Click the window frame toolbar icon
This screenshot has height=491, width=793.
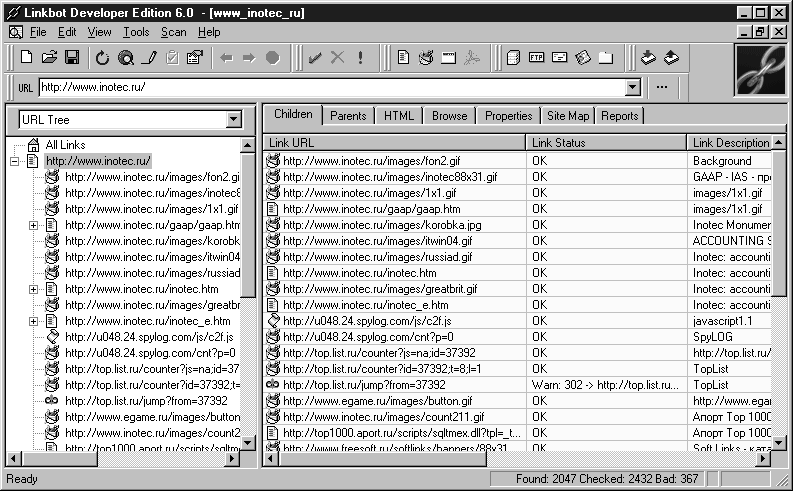pyautogui.click(x=449, y=58)
